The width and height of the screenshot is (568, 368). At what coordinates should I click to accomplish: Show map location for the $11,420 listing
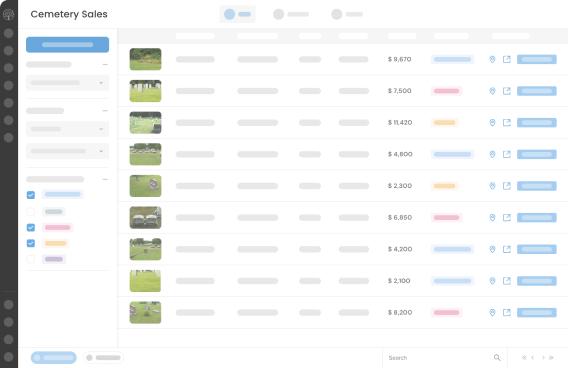492,122
